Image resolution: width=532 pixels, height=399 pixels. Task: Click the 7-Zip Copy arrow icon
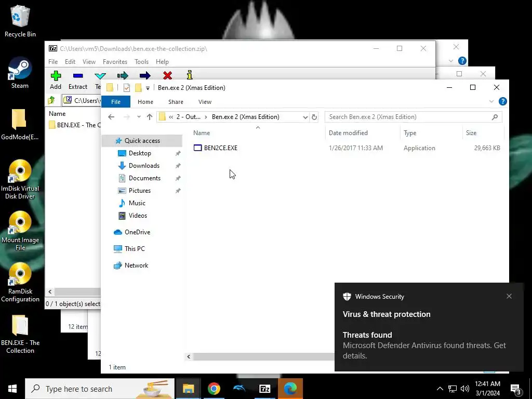[123, 75]
